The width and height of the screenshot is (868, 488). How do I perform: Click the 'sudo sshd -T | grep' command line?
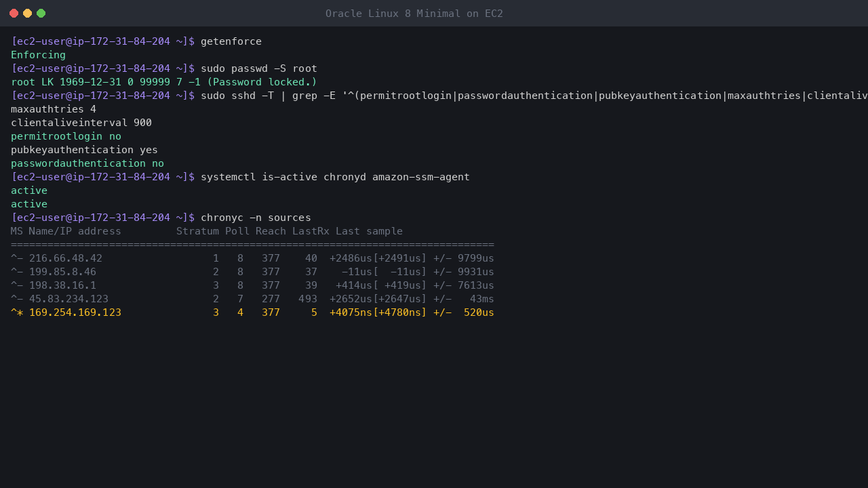[x=534, y=96]
